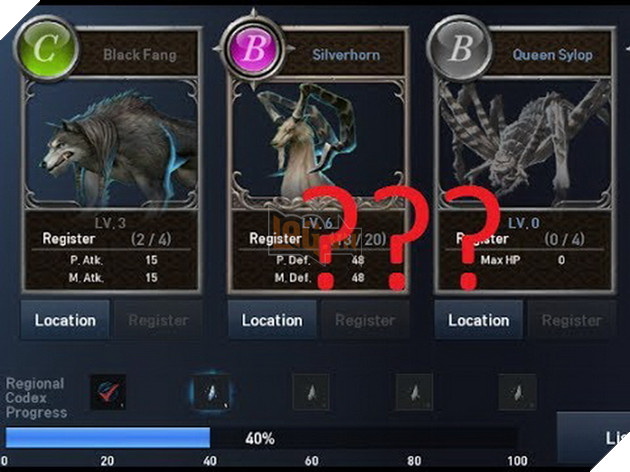Select the Queen Sylop spider portrait
This screenshot has height=472, width=630.
pos(525,143)
